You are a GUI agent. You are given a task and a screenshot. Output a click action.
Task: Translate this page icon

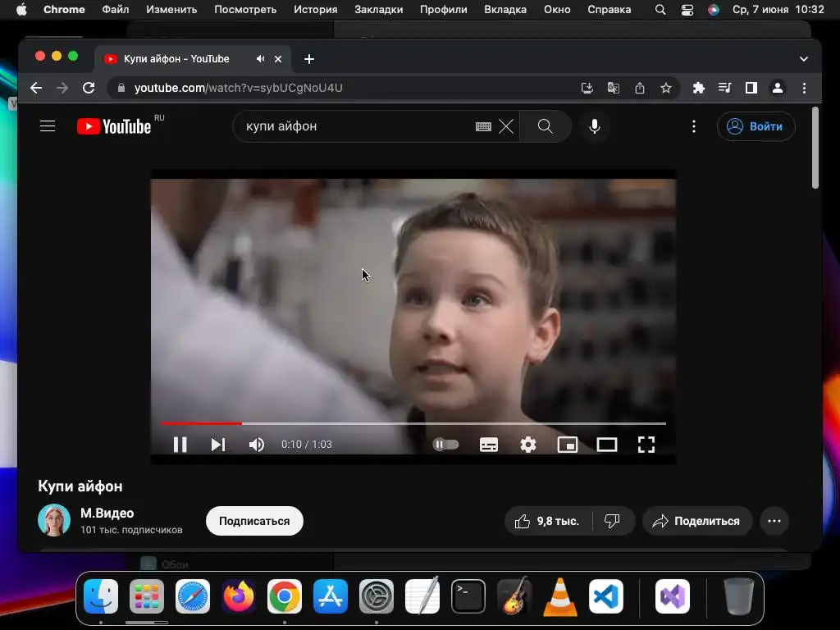point(614,88)
